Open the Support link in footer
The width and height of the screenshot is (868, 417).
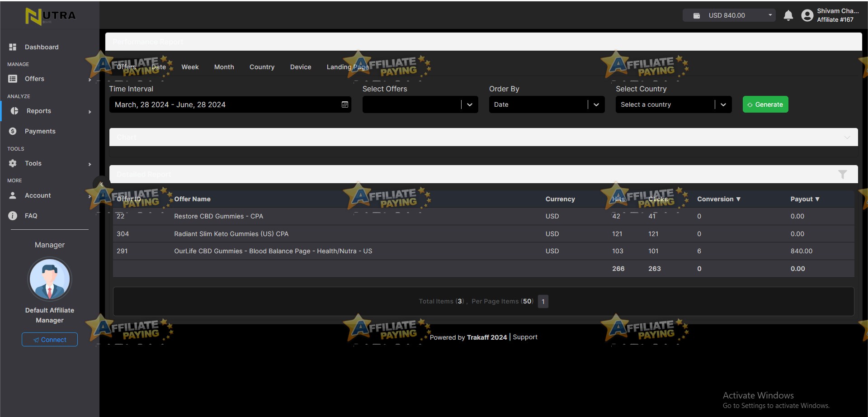pyautogui.click(x=525, y=337)
